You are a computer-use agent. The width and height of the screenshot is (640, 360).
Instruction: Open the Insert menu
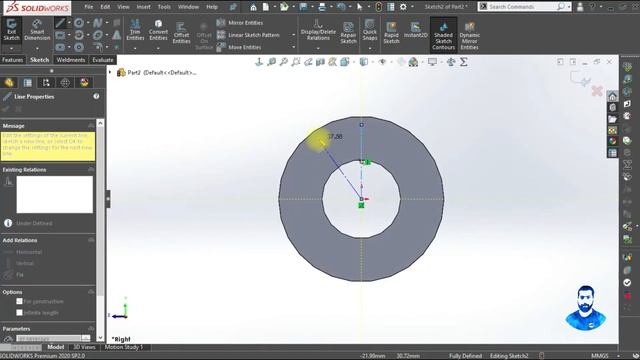(x=143, y=7)
